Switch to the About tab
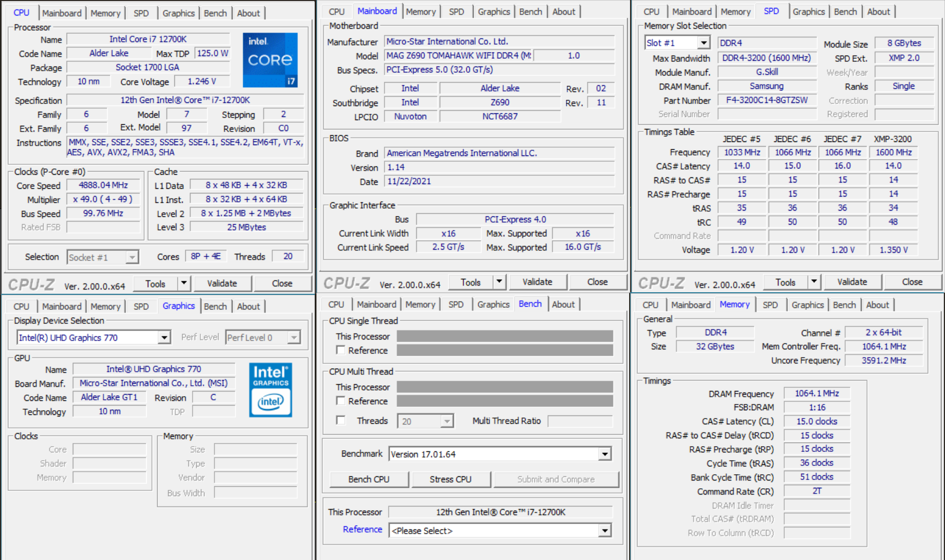Viewport: 945px width, 560px height. click(249, 13)
